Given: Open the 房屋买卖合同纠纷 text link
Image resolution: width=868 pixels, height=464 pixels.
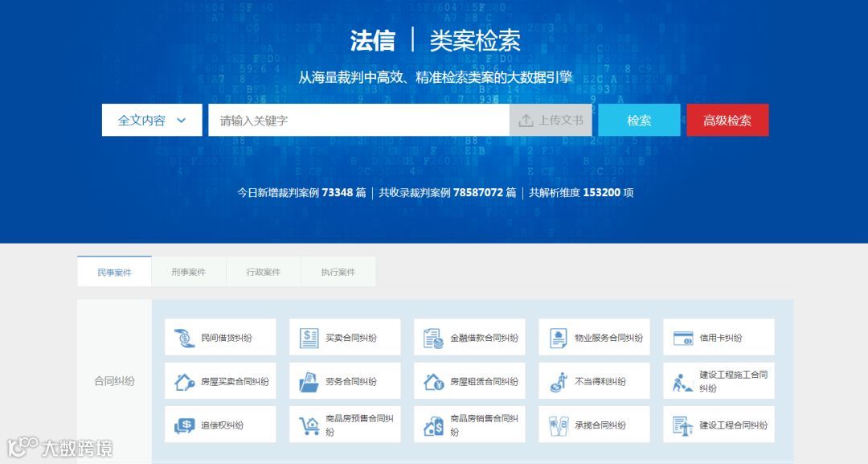Looking at the screenshot, I should click(235, 381).
